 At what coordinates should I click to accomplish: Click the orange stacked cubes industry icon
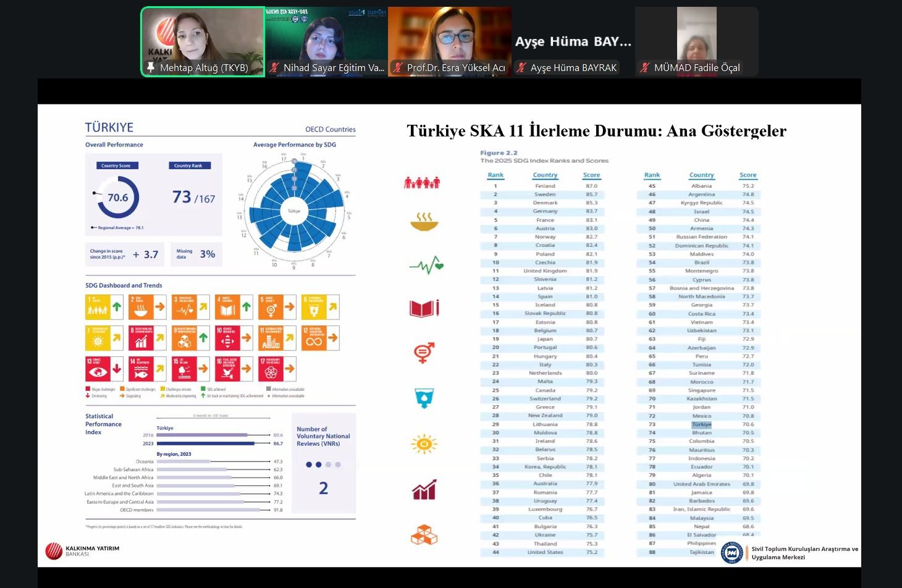424,534
